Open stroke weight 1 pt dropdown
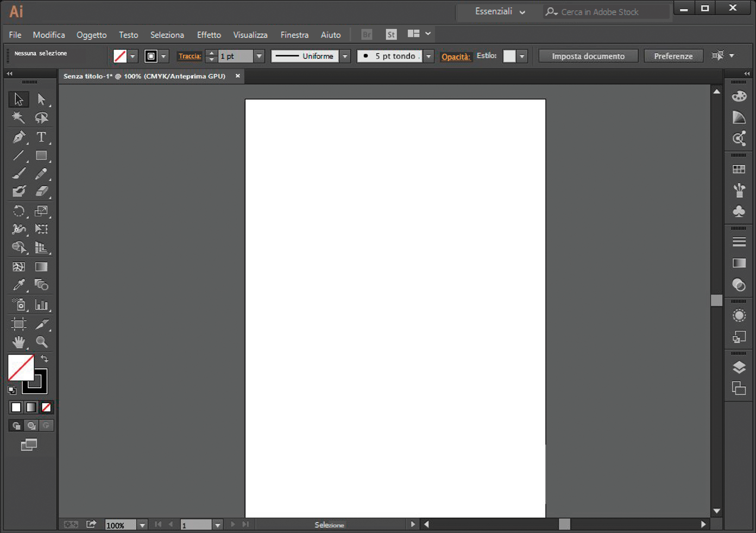Image resolution: width=756 pixels, height=533 pixels. point(259,56)
